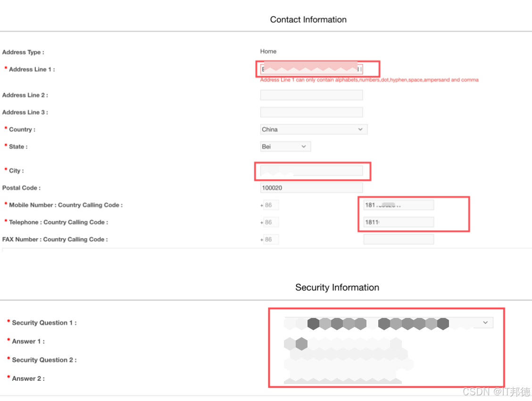Click the empty FAX Number field
This screenshot has width=532, height=401.
[x=399, y=240]
